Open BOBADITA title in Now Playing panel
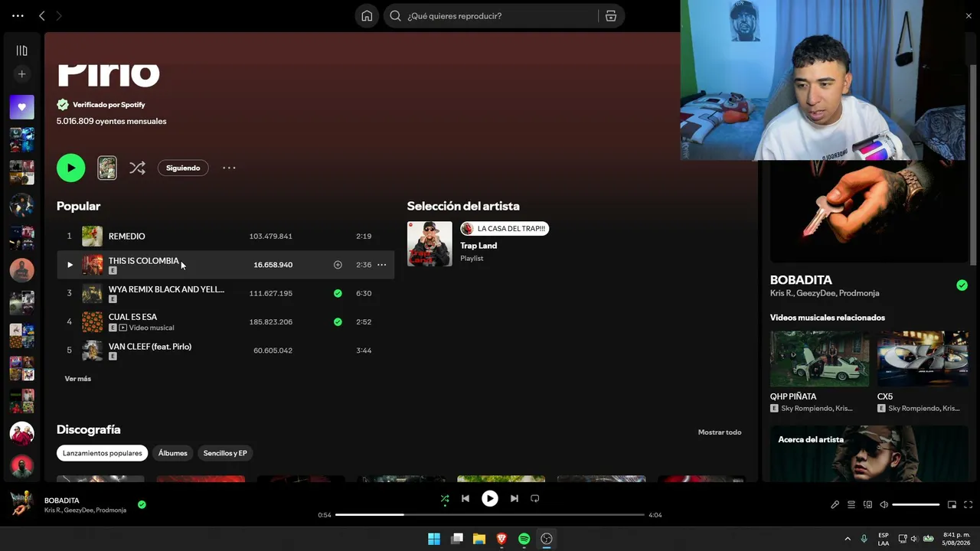Image resolution: width=980 pixels, height=551 pixels. tap(801, 280)
